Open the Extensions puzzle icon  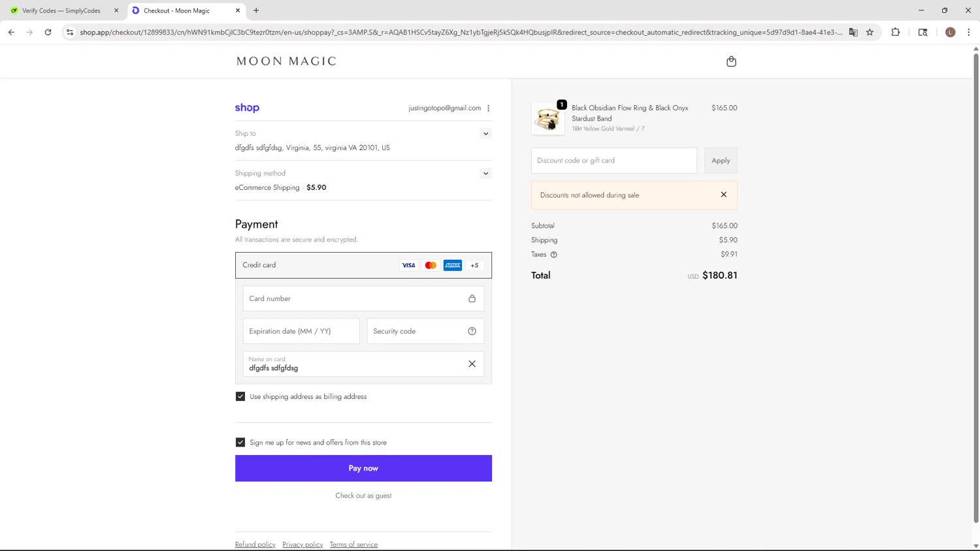pos(896,32)
